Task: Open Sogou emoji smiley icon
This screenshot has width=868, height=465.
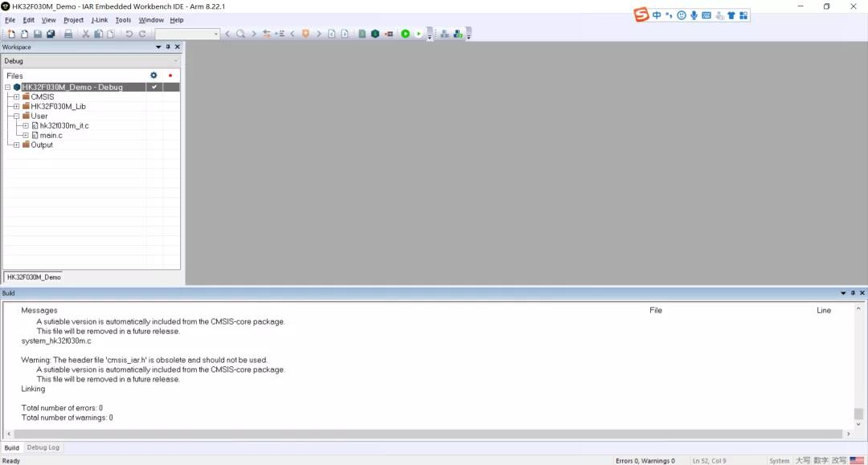Action: coord(682,15)
